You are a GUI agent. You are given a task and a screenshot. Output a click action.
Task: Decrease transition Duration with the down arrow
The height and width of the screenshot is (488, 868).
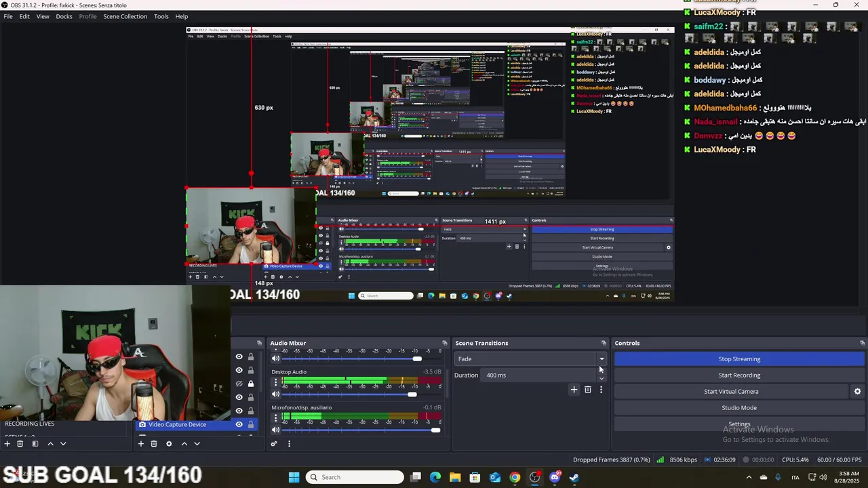point(601,378)
